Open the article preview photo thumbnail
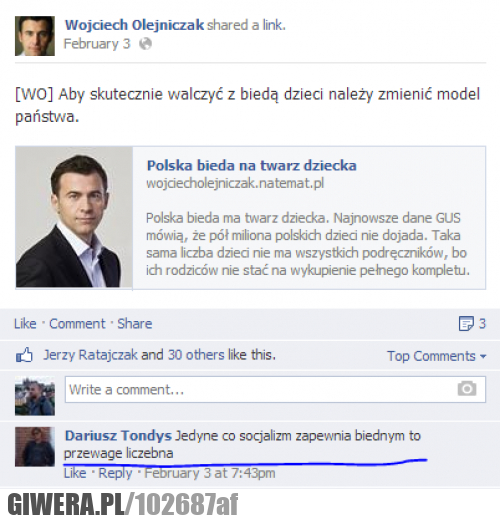Image resolution: width=500 pixels, height=520 pixels. [74, 217]
